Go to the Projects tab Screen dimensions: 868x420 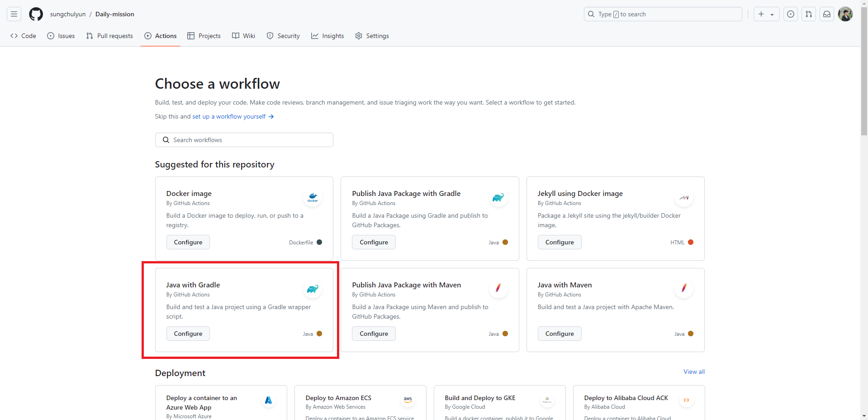(204, 36)
